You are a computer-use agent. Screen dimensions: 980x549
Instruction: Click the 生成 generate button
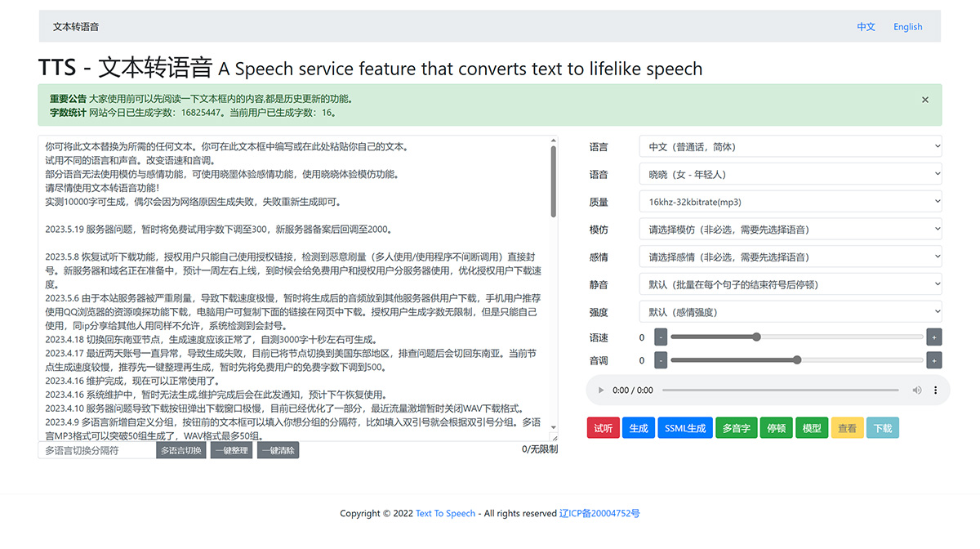pyautogui.click(x=638, y=427)
